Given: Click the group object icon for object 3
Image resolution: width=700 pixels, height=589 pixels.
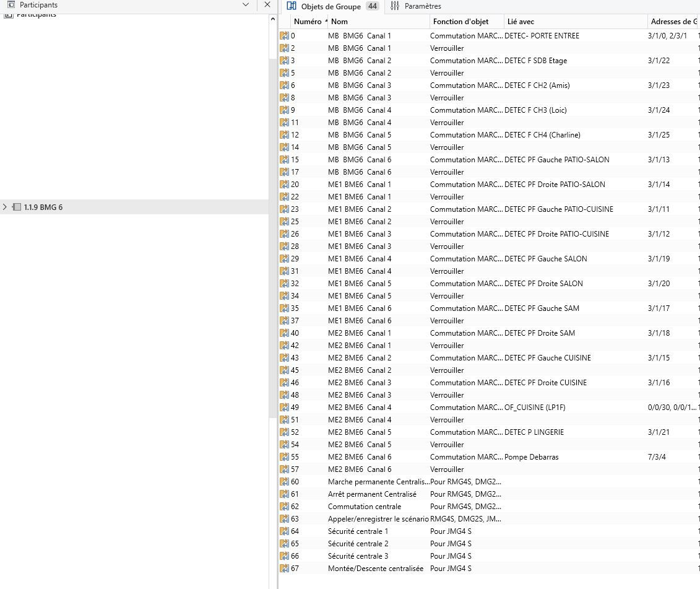Looking at the screenshot, I should coord(284,60).
